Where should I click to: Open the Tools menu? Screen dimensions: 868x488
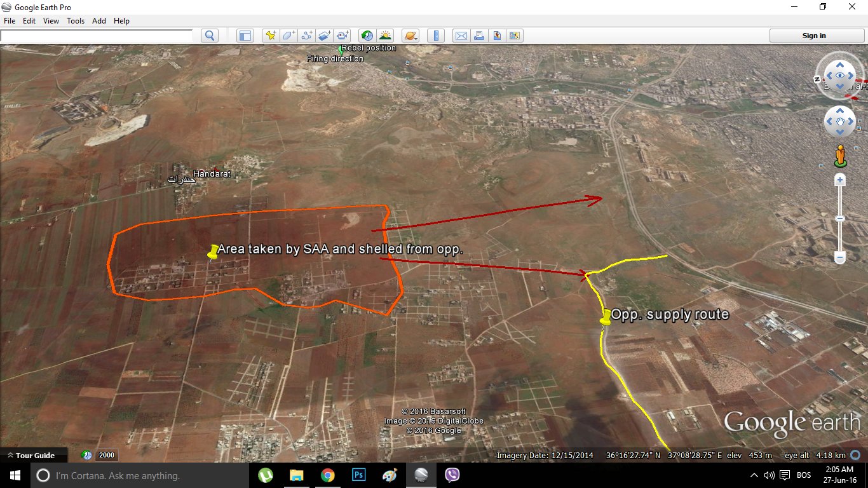(x=76, y=21)
